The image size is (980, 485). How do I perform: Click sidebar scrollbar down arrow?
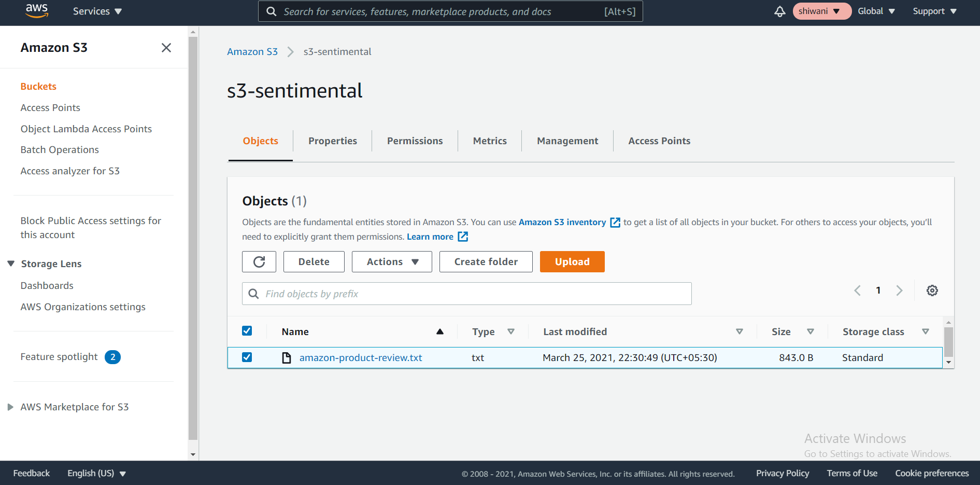(193, 455)
